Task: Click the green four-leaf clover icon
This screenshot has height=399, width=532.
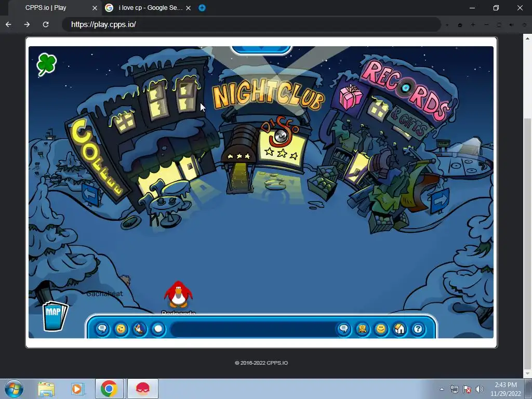Action: coord(46,64)
